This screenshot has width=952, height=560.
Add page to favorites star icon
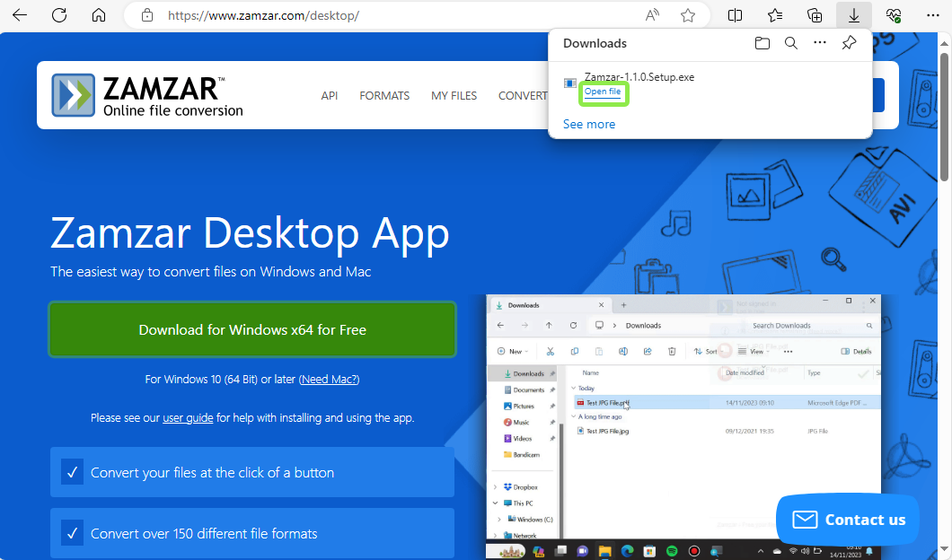[x=688, y=15]
